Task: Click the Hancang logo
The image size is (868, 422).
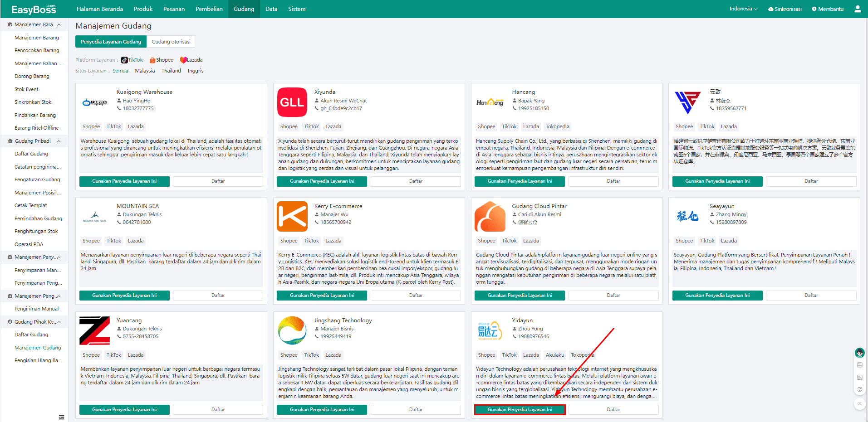Action: coord(490,102)
